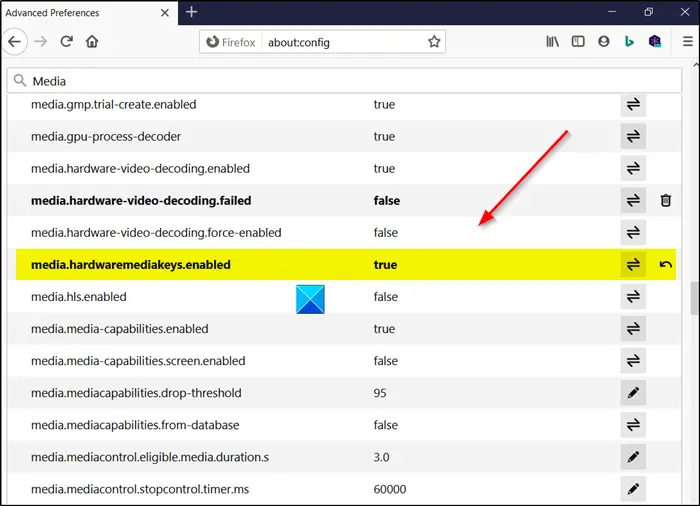700x506 pixels.
Task: Open a new tab with plus button
Action: (x=192, y=12)
